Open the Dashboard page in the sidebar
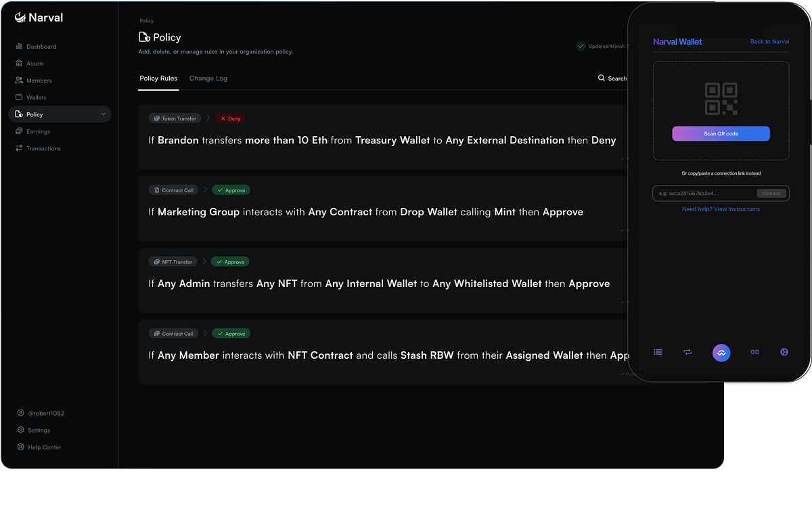812x526 pixels. point(36,47)
